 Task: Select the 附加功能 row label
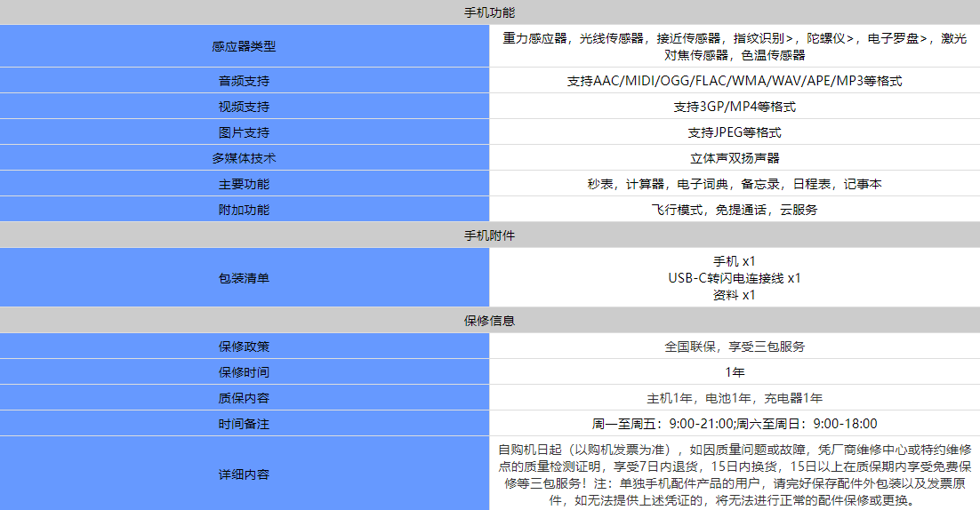(x=244, y=210)
